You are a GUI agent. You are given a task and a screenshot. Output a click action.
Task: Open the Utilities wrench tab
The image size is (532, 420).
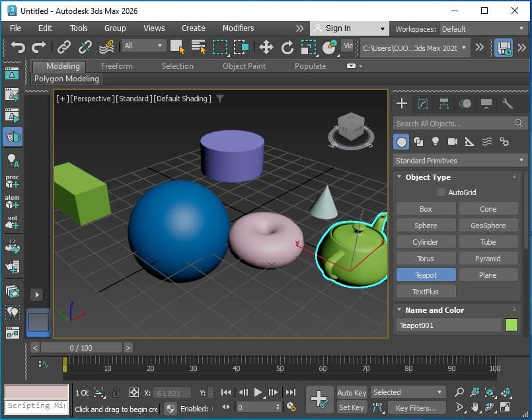508,104
